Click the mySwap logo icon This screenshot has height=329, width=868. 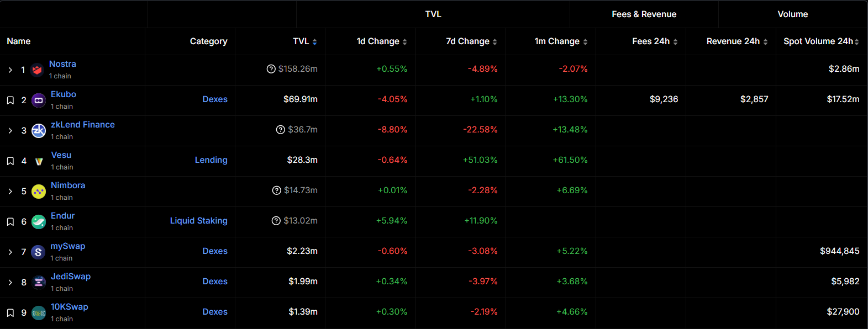38,252
